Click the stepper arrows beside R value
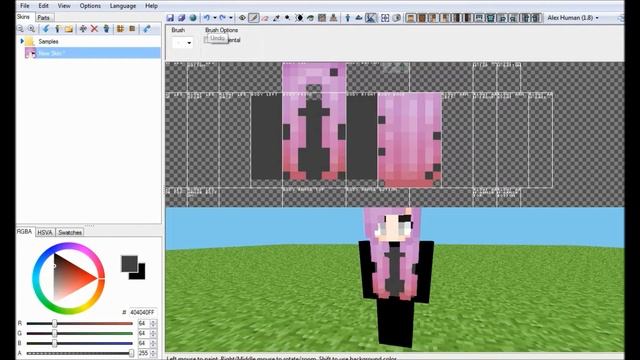 point(153,323)
